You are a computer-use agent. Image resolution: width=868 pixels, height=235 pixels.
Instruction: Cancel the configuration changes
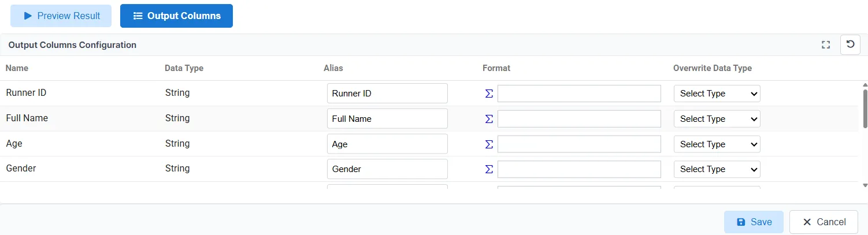pos(824,222)
